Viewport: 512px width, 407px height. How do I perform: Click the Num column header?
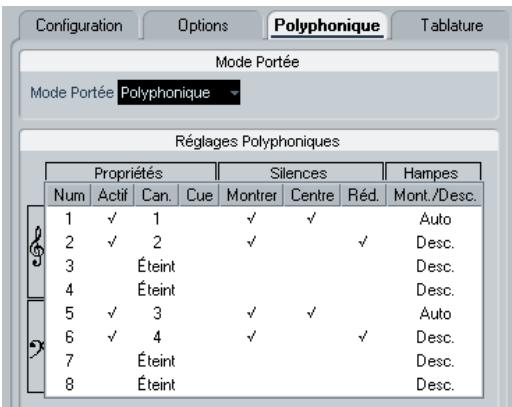click(69, 195)
